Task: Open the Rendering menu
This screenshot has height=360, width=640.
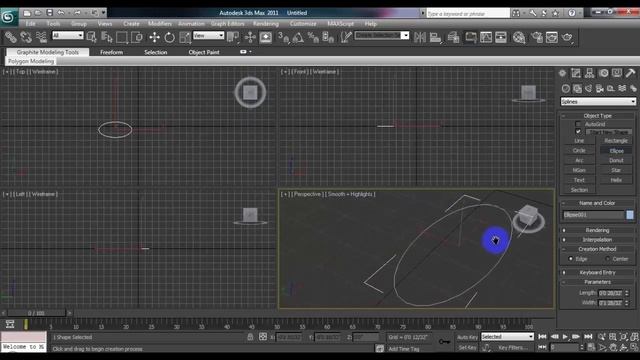Action: pyautogui.click(x=266, y=24)
